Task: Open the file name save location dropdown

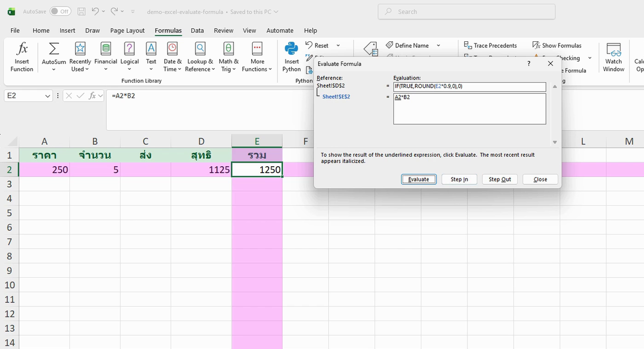Action: point(276,12)
